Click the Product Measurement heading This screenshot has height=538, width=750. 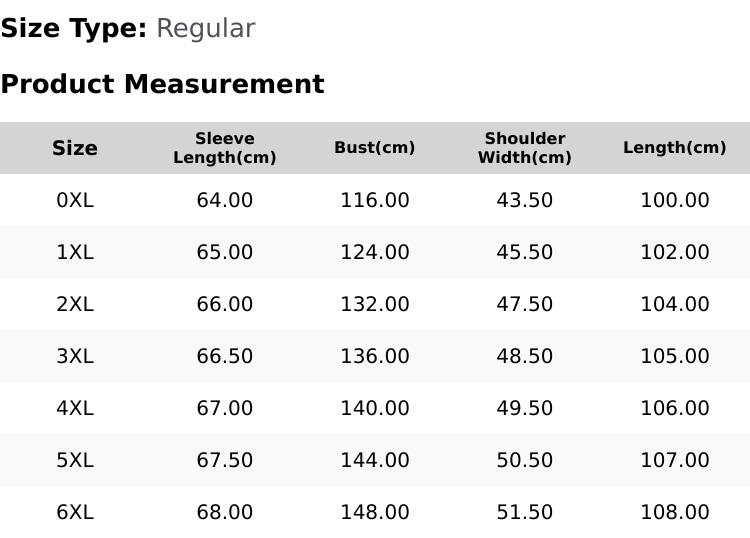click(x=163, y=84)
